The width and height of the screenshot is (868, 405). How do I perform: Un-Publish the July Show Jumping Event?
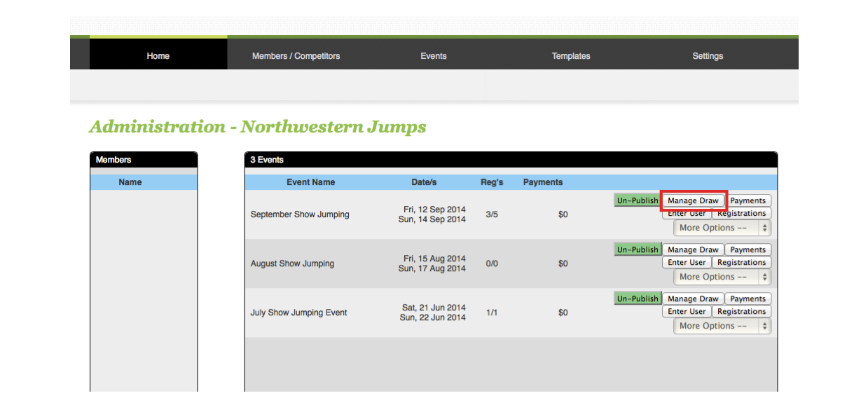coord(637,298)
